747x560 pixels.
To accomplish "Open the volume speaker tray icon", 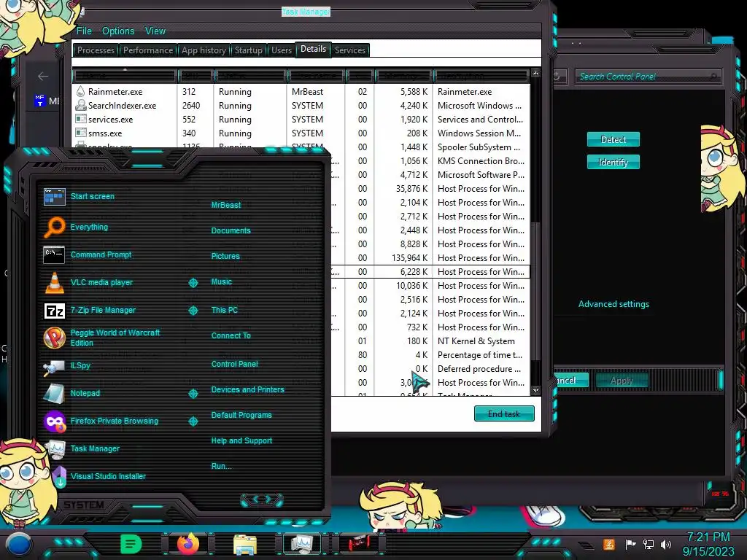I will [666, 544].
